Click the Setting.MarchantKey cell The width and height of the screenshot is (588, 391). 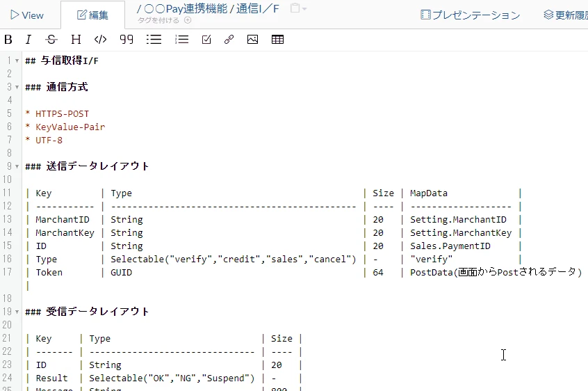(461, 232)
